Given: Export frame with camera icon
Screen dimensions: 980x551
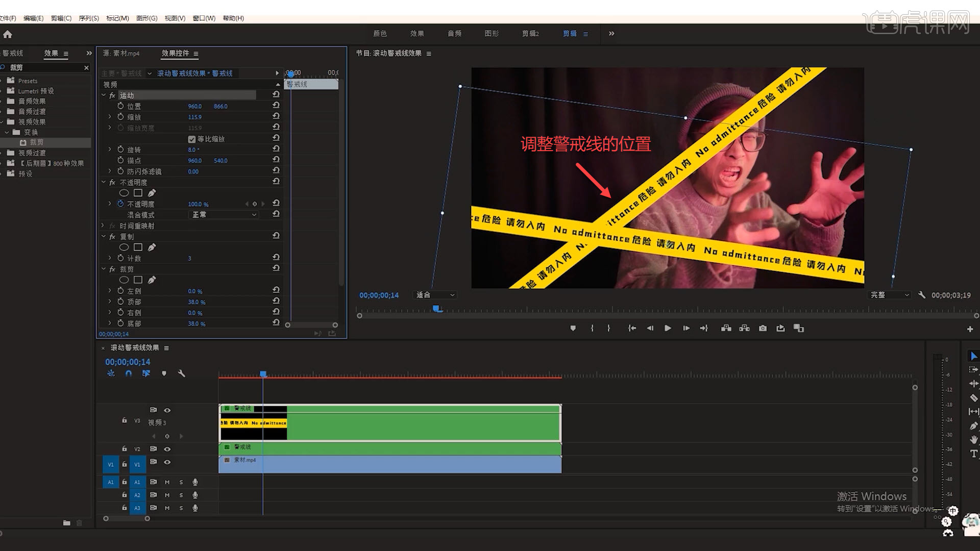Looking at the screenshot, I should pyautogui.click(x=763, y=329).
